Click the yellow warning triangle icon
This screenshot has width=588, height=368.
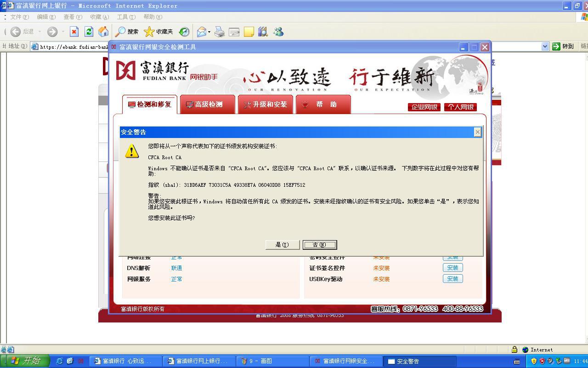coord(132,151)
